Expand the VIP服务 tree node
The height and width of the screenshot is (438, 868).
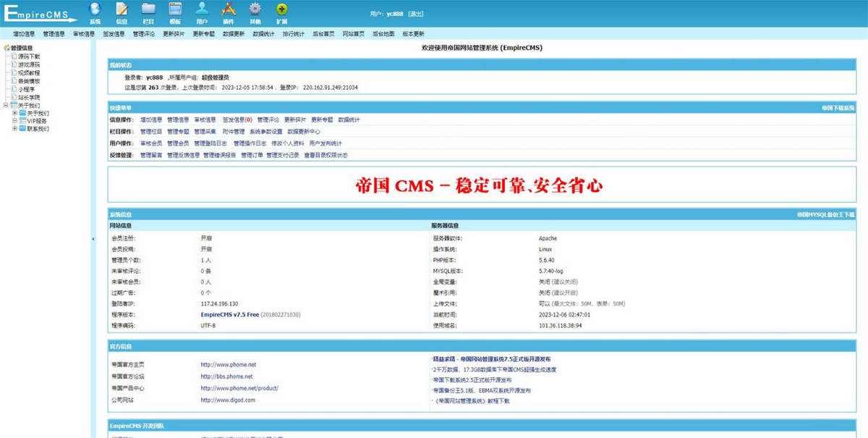point(14,121)
